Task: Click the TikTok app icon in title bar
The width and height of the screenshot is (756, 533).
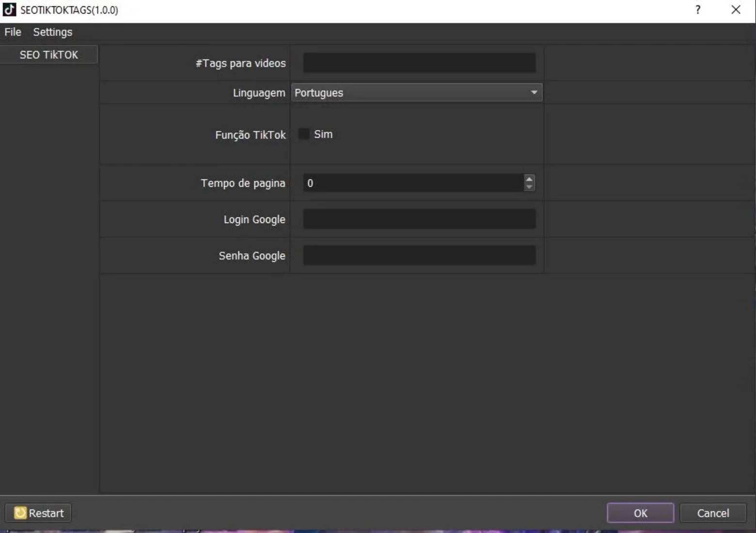Action: (9, 10)
